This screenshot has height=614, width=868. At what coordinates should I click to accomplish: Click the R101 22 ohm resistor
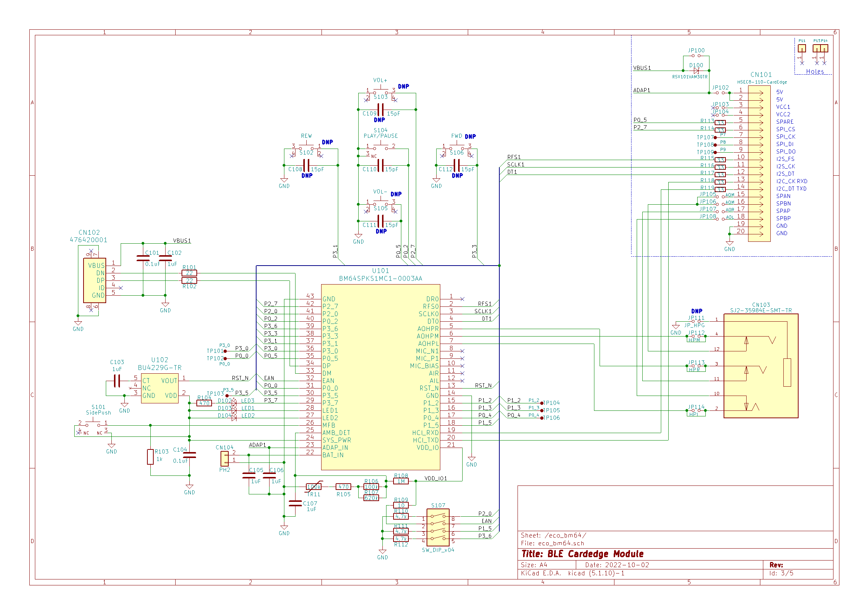click(189, 273)
